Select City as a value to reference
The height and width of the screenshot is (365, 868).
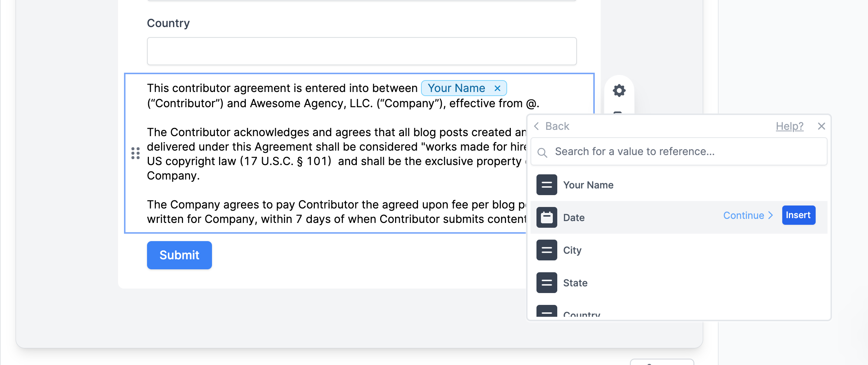(x=572, y=250)
